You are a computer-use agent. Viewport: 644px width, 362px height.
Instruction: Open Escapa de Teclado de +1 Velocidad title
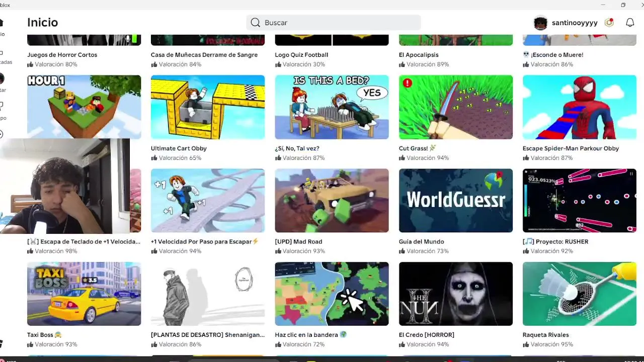[84, 242]
